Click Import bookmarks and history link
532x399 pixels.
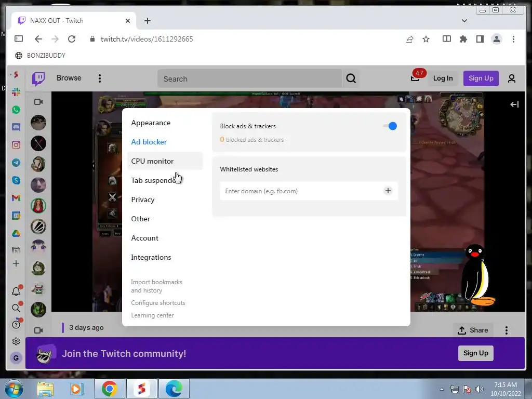click(x=156, y=286)
